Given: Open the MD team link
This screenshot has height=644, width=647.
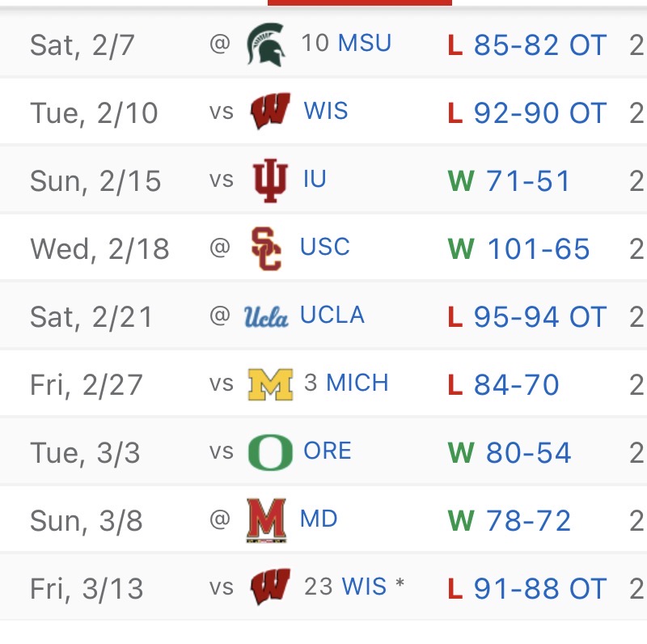Looking at the screenshot, I should 319,519.
